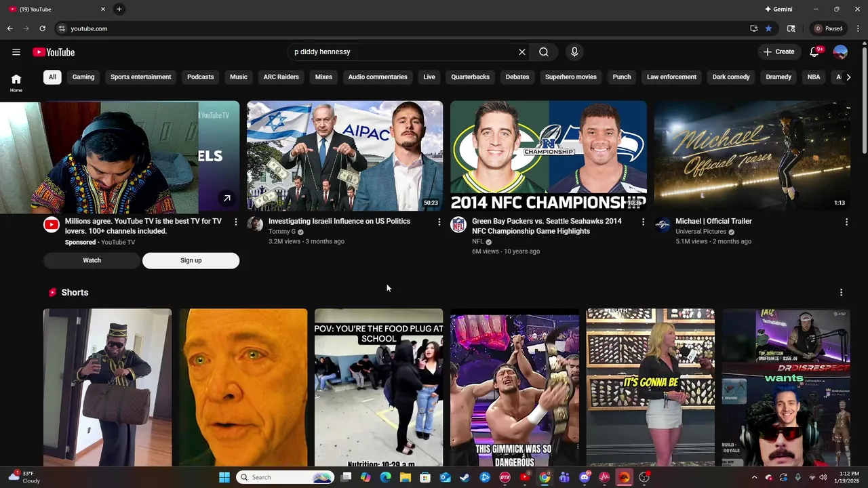Start voice search with the microphone

tap(574, 52)
